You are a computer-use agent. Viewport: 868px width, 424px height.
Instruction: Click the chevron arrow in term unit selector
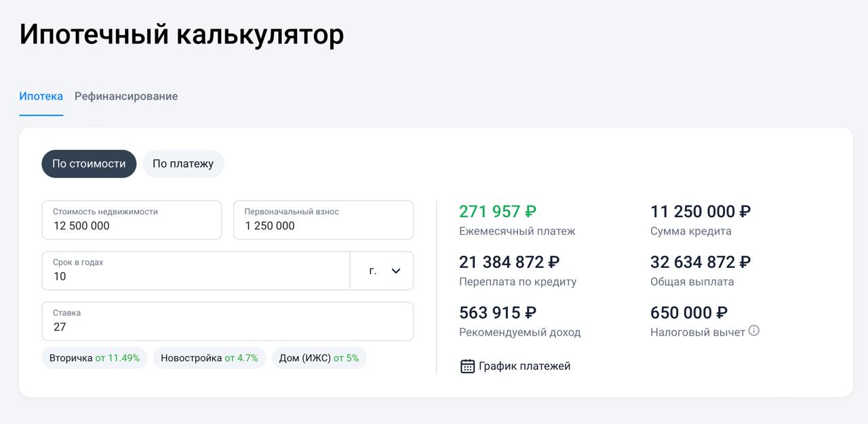396,271
